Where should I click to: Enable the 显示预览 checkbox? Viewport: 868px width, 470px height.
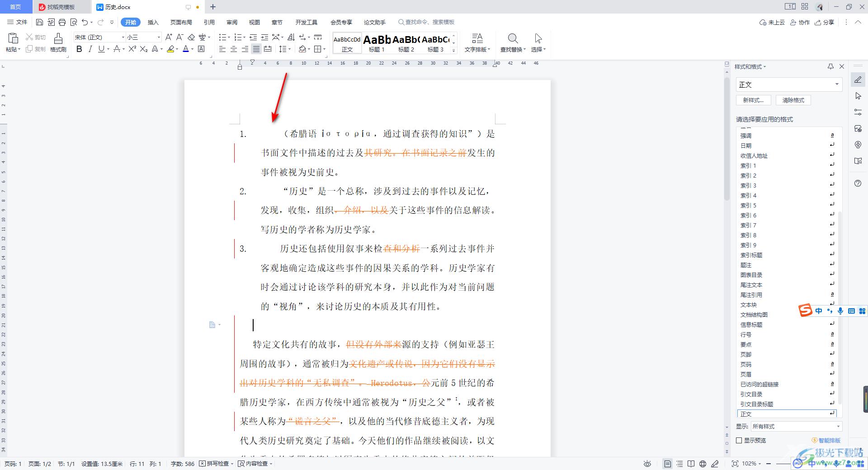pos(739,440)
